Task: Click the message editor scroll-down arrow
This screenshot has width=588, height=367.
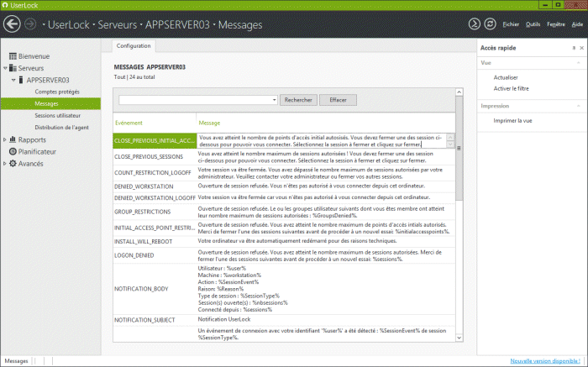Action: (x=450, y=144)
